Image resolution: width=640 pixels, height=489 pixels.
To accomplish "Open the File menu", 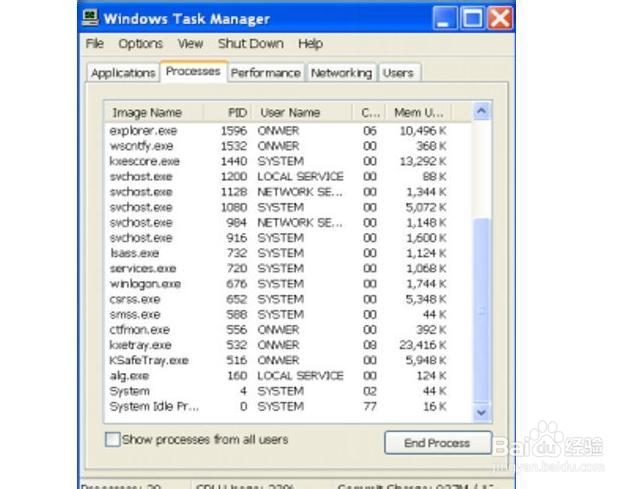I will 95,43.
